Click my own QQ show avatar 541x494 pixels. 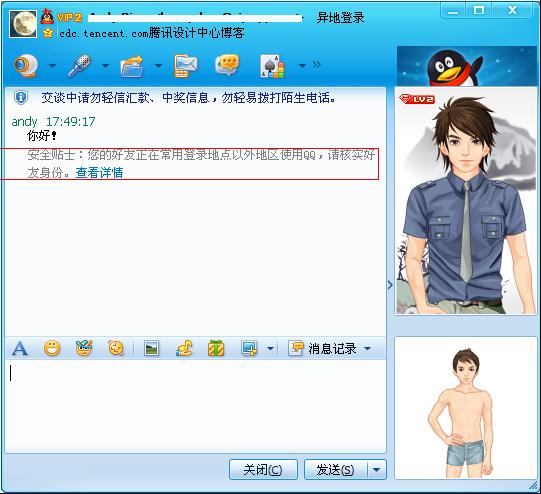pos(465,408)
